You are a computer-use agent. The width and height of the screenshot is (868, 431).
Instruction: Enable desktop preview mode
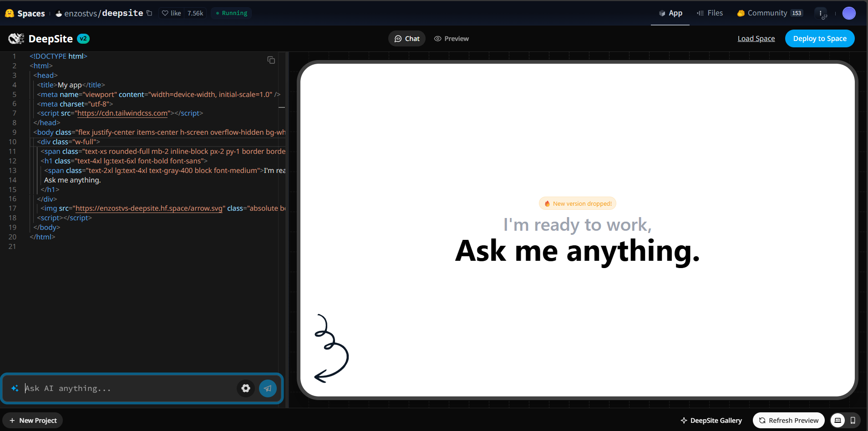coord(838,420)
